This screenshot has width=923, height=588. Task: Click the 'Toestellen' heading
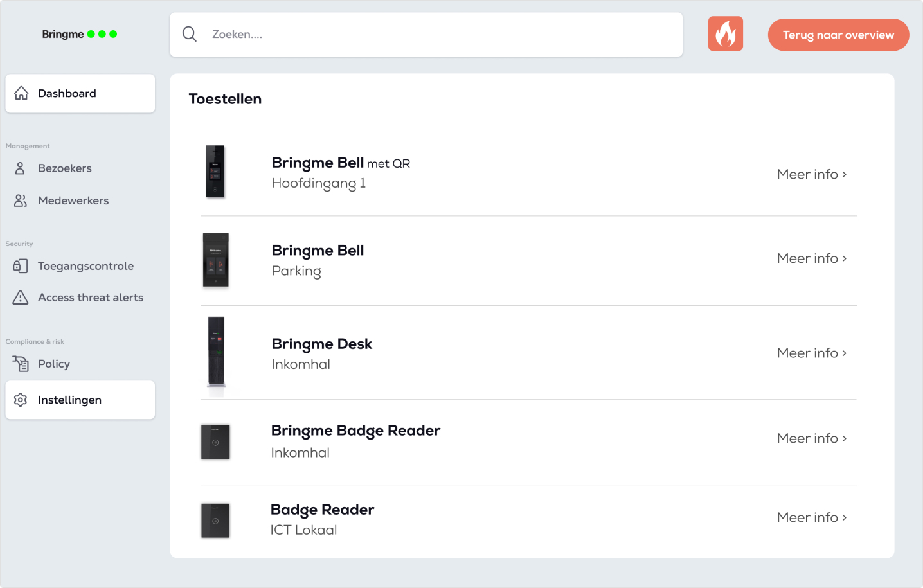pyautogui.click(x=225, y=99)
